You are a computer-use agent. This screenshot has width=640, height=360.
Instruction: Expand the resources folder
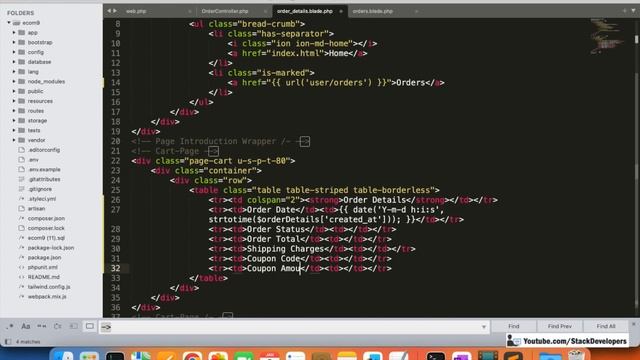click(14, 101)
